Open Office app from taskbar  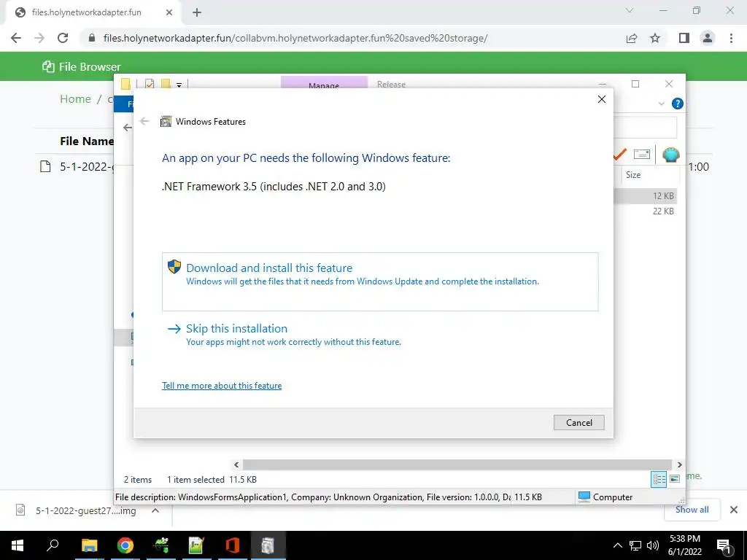[x=232, y=545]
